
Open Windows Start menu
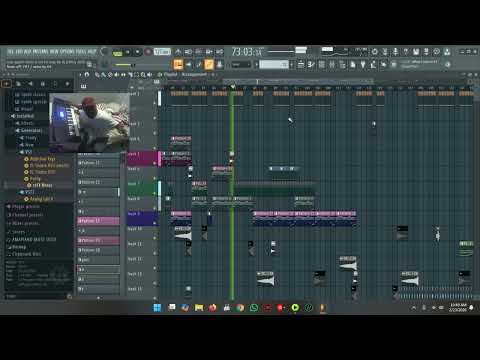pyautogui.click(x=157, y=307)
